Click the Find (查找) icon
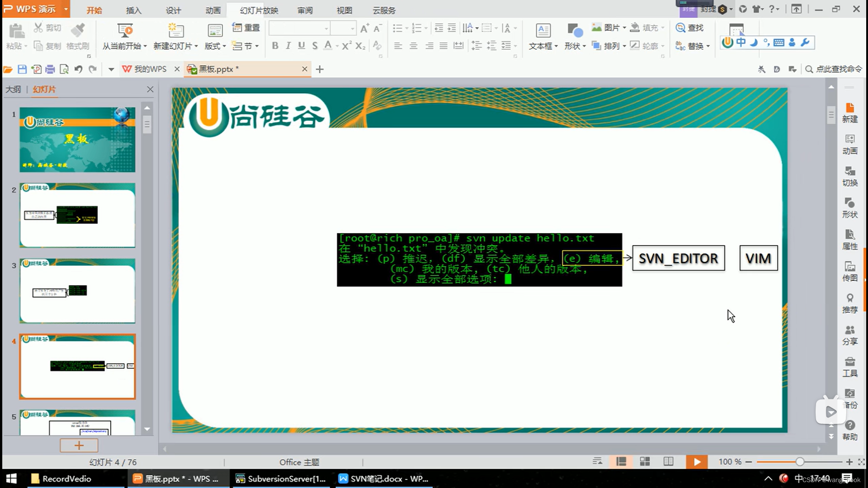The image size is (868, 488). [680, 28]
